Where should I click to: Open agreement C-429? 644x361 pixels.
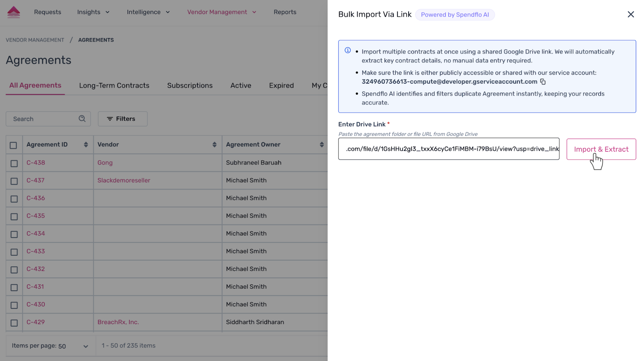click(x=35, y=322)
